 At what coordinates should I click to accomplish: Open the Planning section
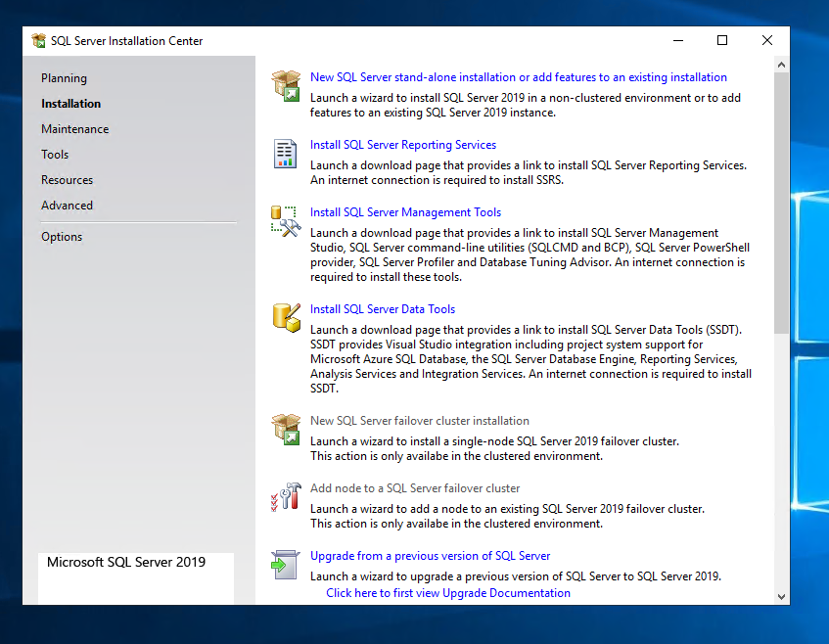64,78
